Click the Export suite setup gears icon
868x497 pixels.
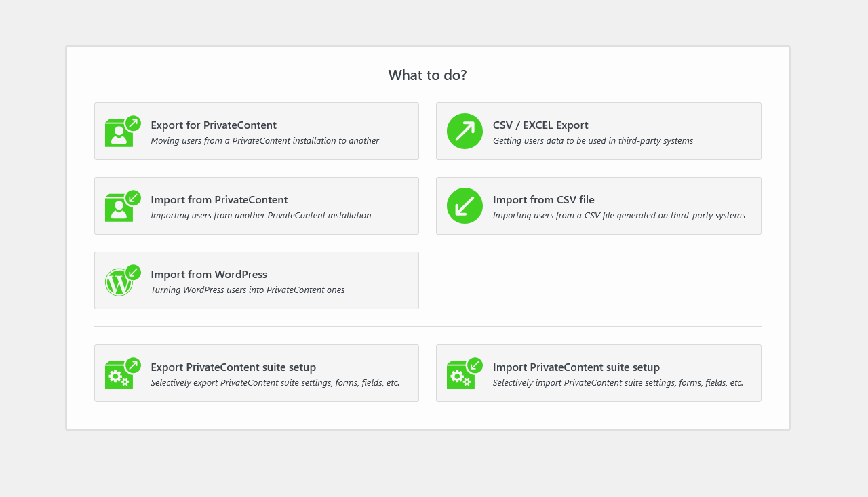[123, 374]
